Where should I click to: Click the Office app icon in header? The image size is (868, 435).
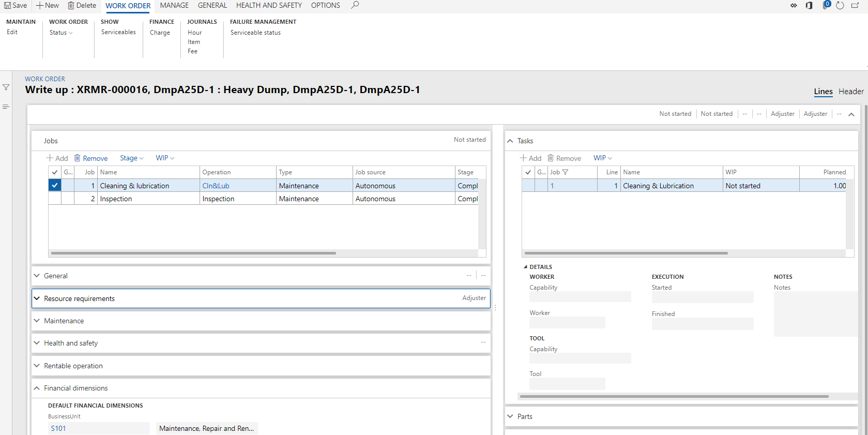[809, 5]
